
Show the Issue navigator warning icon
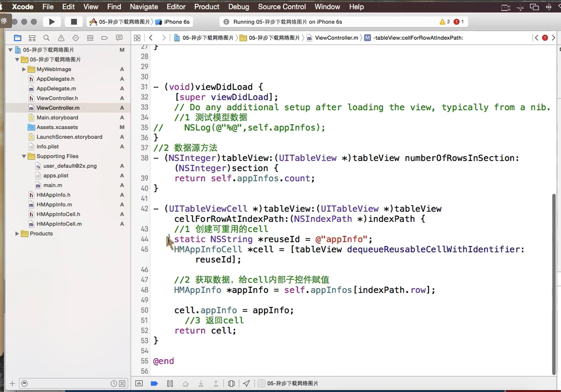pos(61,38)
